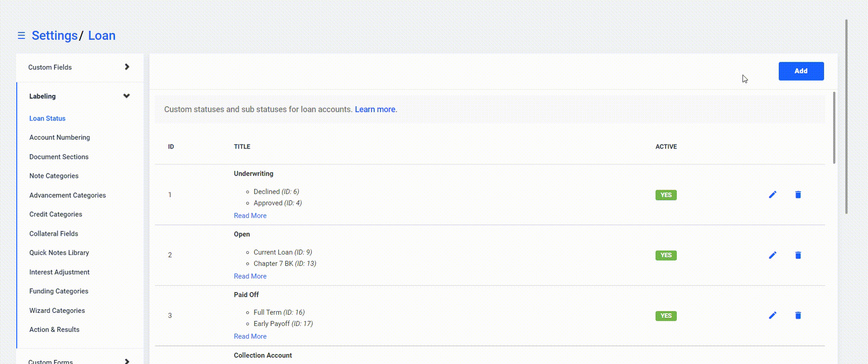
Task: Click Read More under Paid Off
Action: 250,336
